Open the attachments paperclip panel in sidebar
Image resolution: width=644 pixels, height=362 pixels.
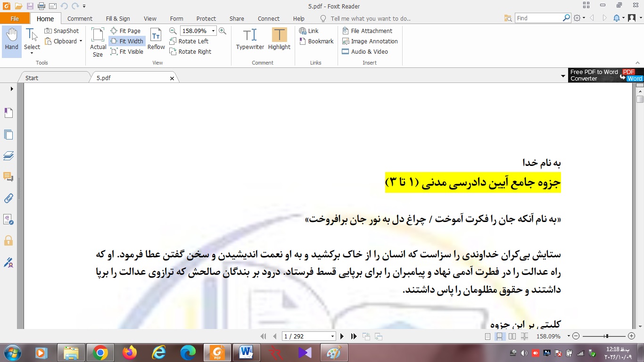click(8, 198)
